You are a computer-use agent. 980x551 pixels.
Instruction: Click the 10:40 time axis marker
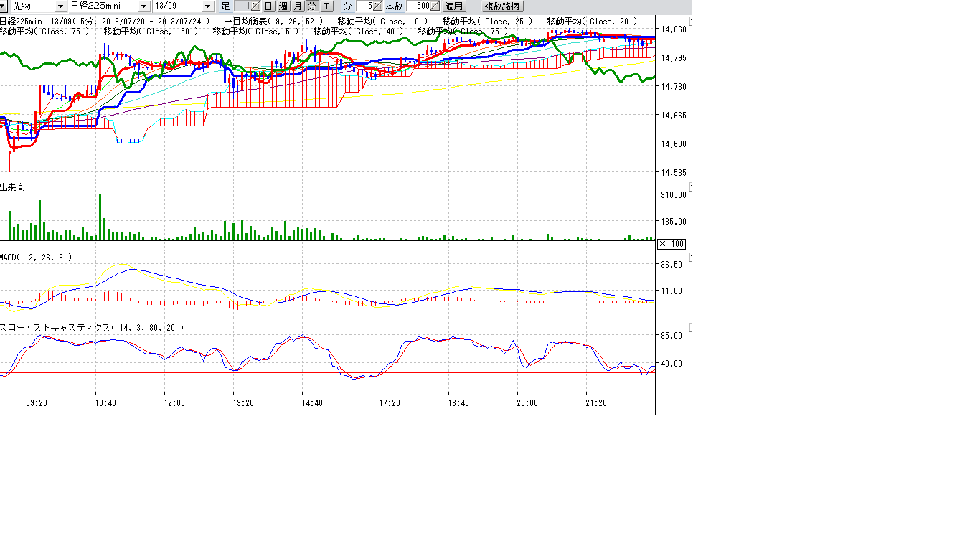point(105,403)
